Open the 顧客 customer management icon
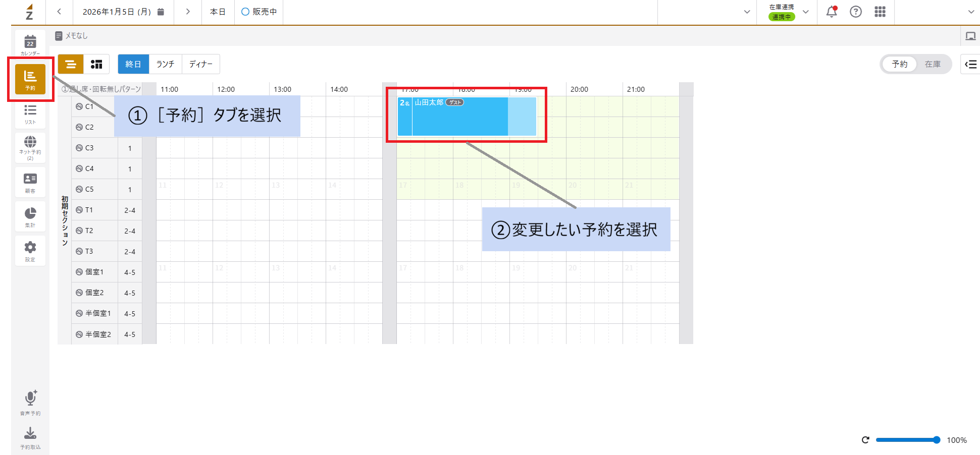Screen dimensions: 980x455 click(30, 182)
